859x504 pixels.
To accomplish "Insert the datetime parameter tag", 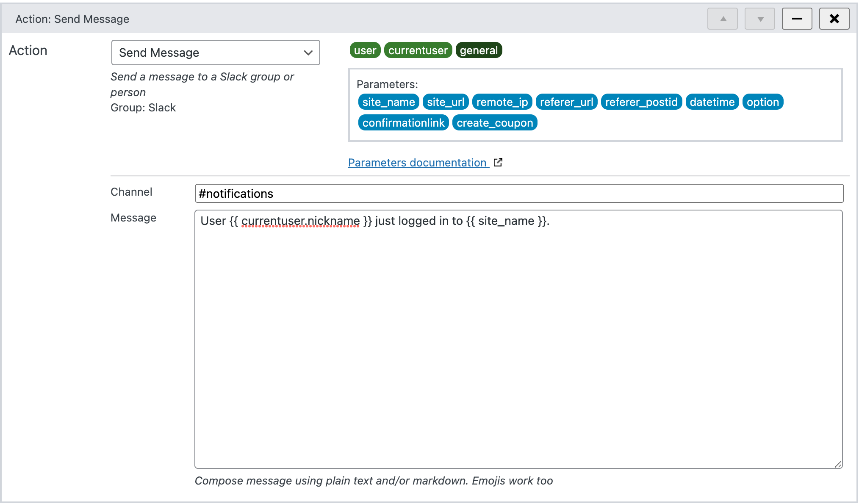I will tap(712, 102).
